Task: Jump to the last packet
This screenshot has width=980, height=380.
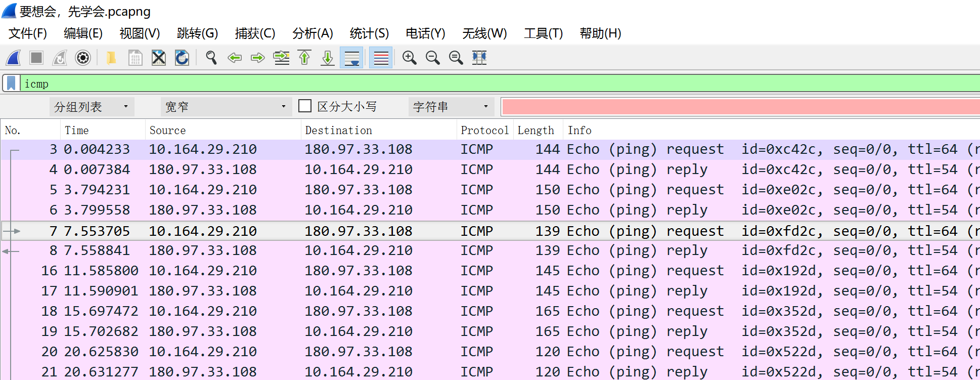Action: point(328,58)
